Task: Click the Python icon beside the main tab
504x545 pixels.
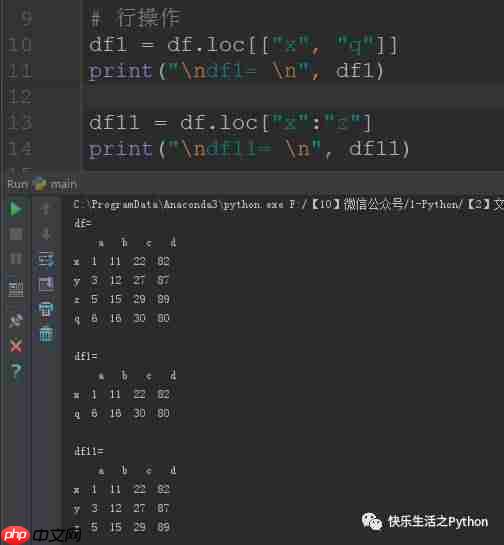Action: click(x=40, y=184)
